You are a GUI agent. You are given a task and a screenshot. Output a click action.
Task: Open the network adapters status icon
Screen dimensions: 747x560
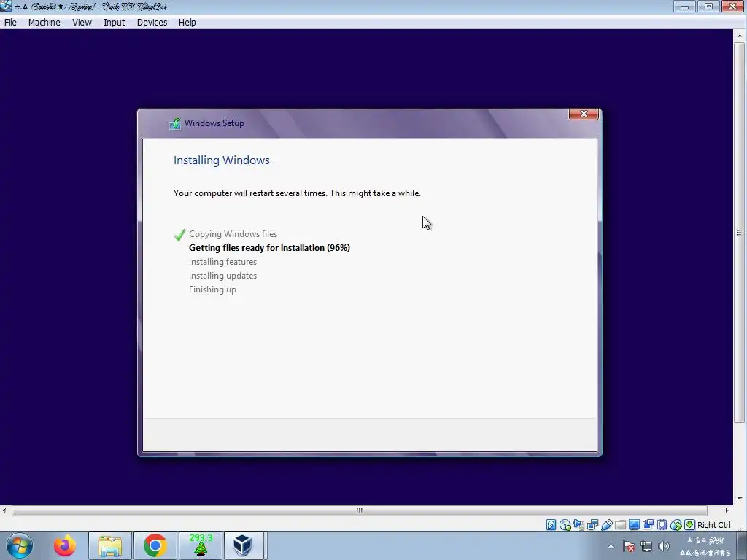click(592, 525)
